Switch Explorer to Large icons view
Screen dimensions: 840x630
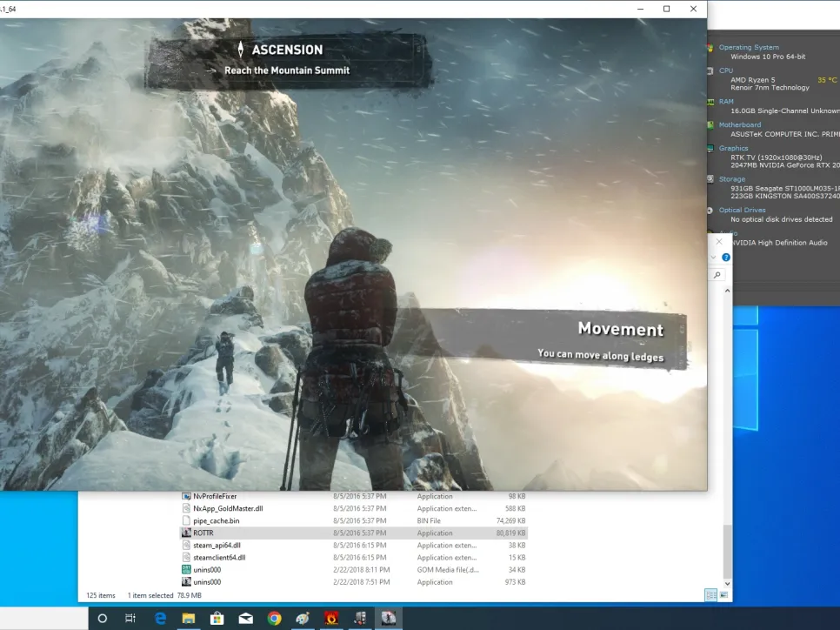(723, 595)
